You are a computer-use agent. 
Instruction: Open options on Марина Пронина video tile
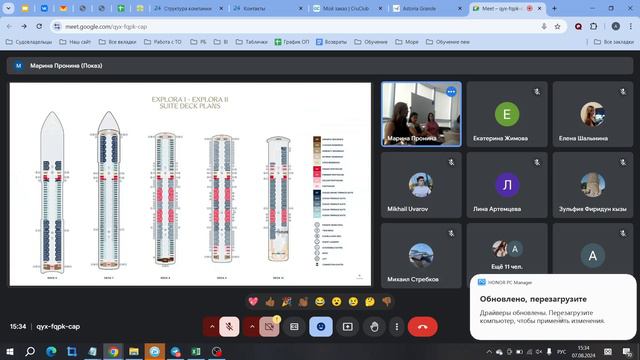451,92
